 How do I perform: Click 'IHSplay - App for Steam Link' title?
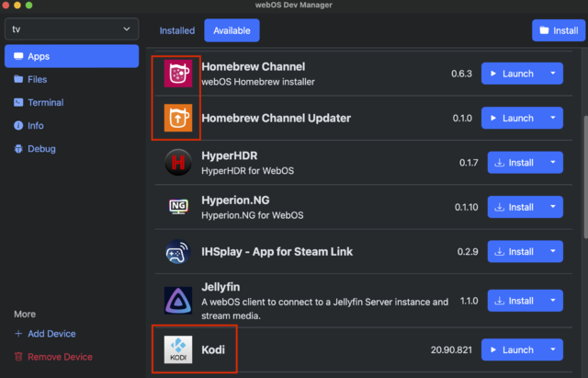coord(277,251)
